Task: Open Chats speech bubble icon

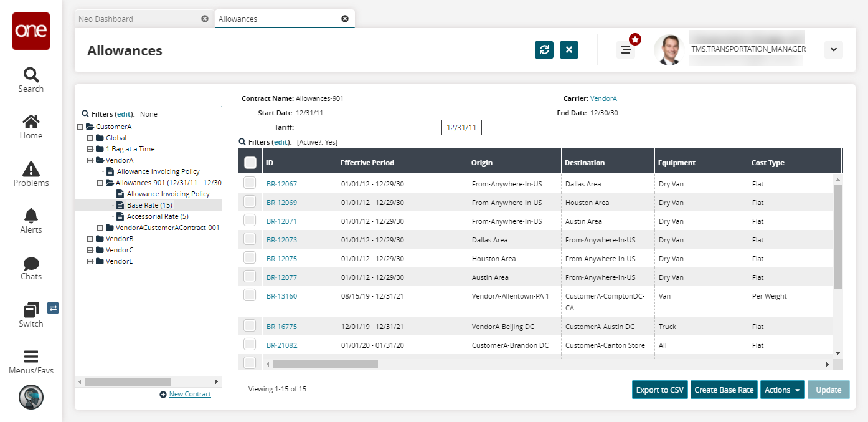Action: tap(31, 264)
